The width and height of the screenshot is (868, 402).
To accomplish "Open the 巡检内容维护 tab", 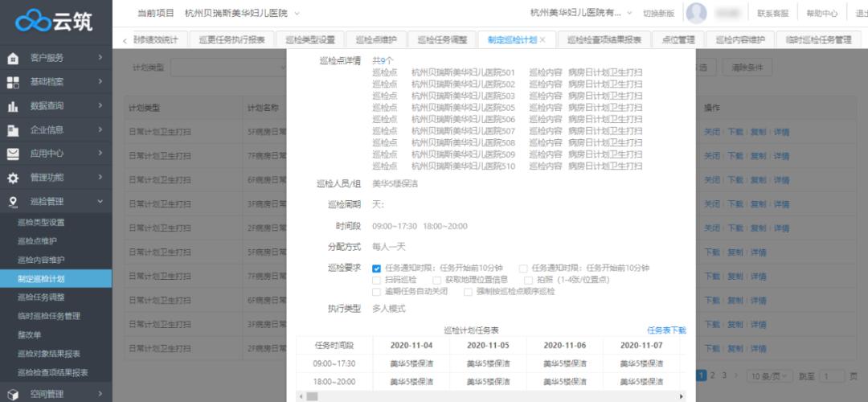I will 740,40.
